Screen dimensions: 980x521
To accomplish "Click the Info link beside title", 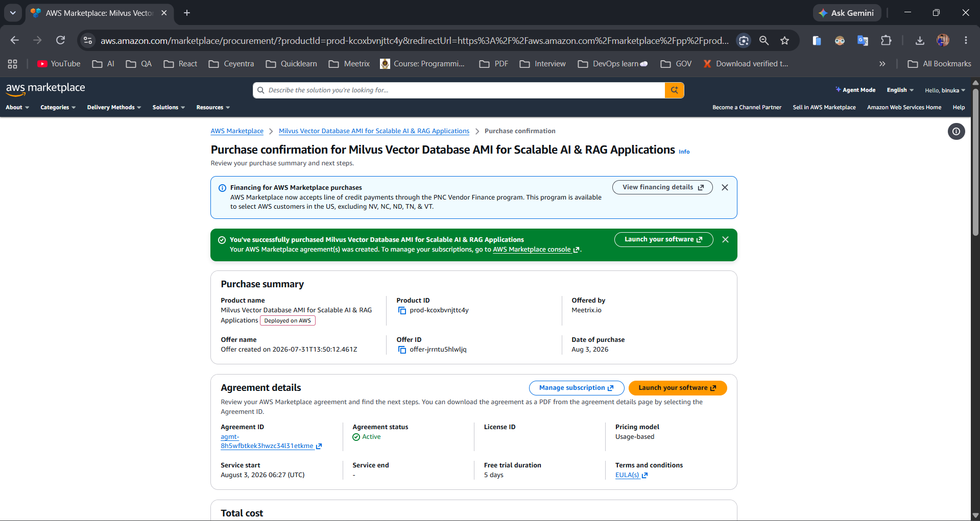I will pos(684,152).
